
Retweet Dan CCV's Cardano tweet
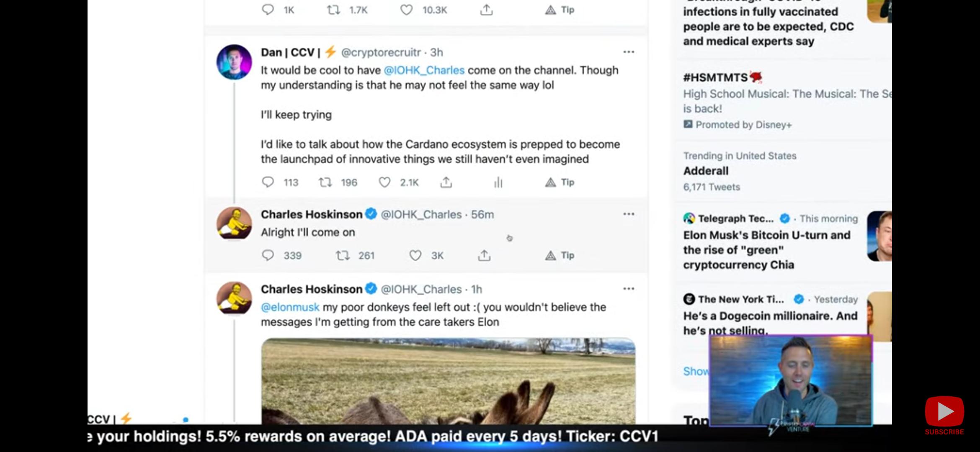325,182
